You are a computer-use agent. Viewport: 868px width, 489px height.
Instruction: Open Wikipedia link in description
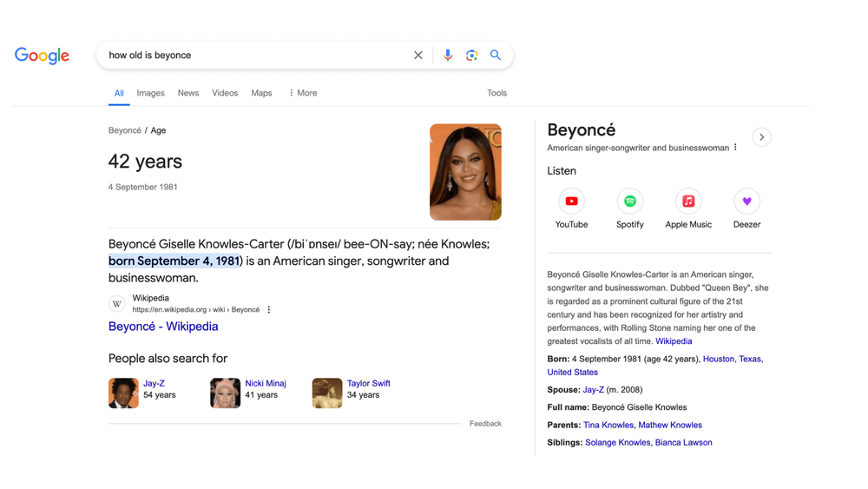pyautogui.click(x=674, y=341)
